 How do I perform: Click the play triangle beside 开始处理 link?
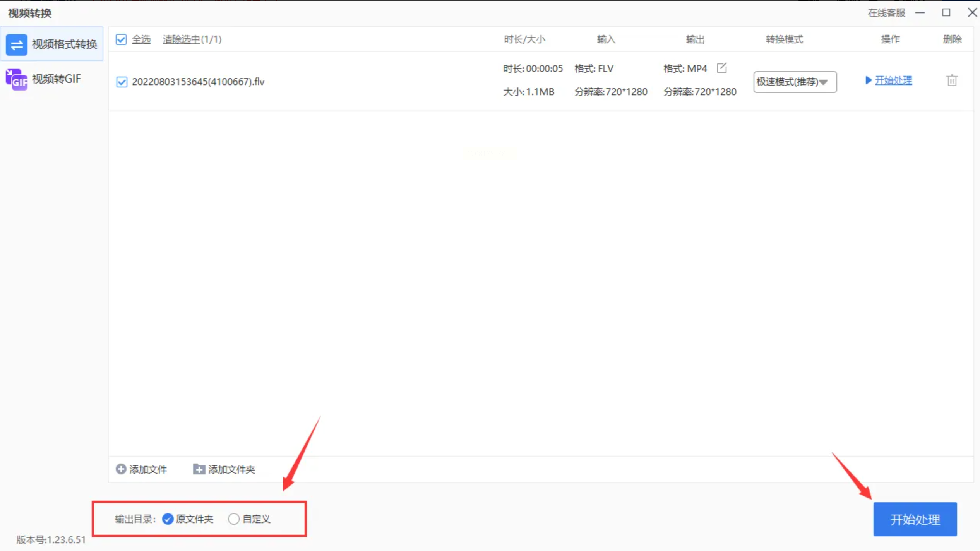(868, 80)
